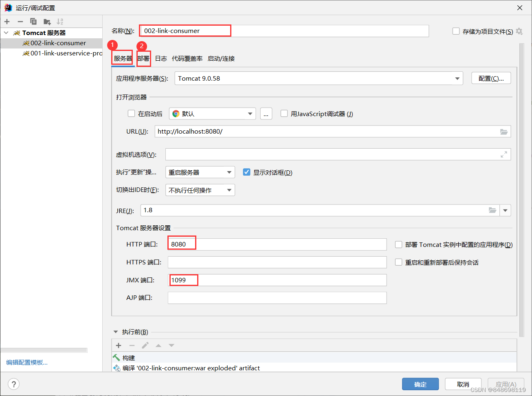Add a before-launch task
The width and height of the screenshot is (532, 396).
coord(119,345)
